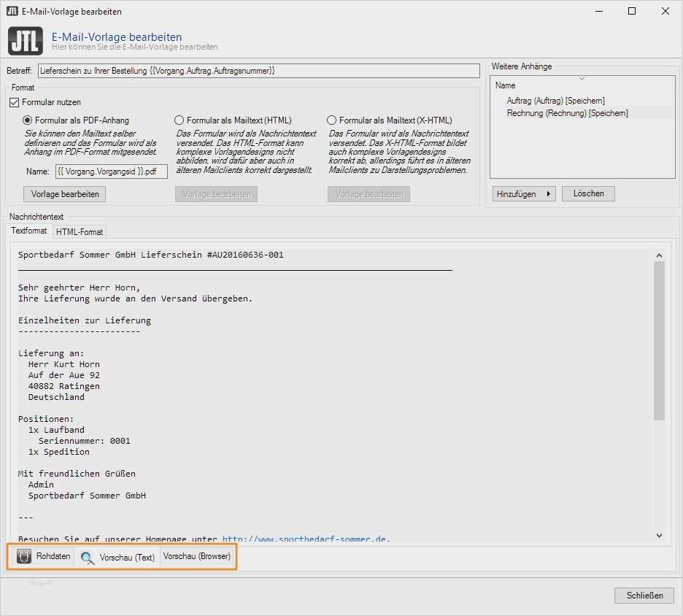Uncheck the Formular nutzen checkbox

(15, 102)
